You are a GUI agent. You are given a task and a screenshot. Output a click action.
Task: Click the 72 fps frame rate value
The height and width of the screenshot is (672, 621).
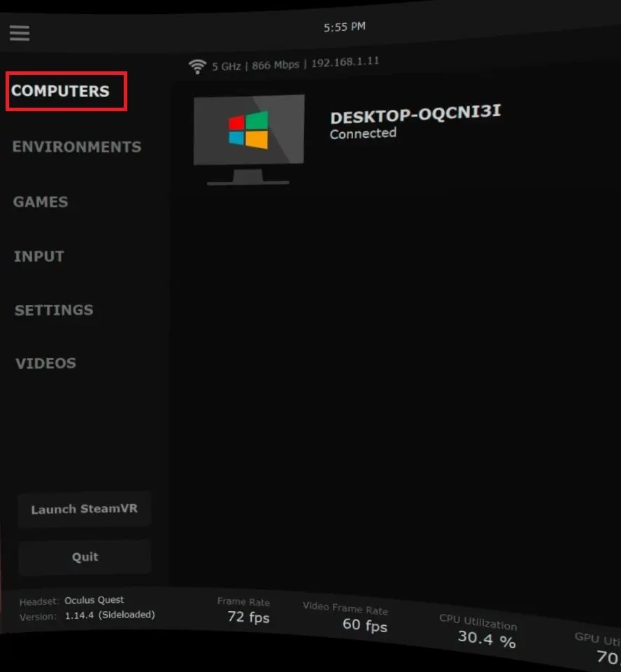tap(248, 617)
